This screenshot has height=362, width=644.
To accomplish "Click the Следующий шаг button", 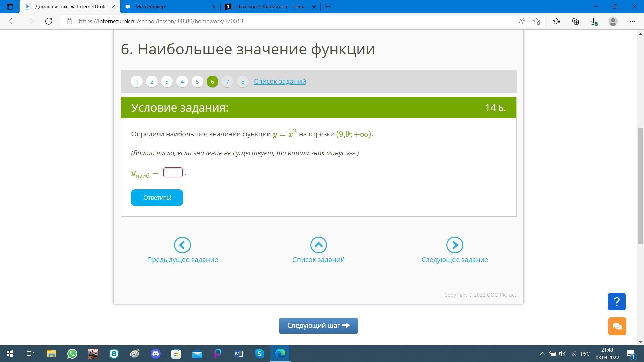I will [x=318, y=326].
